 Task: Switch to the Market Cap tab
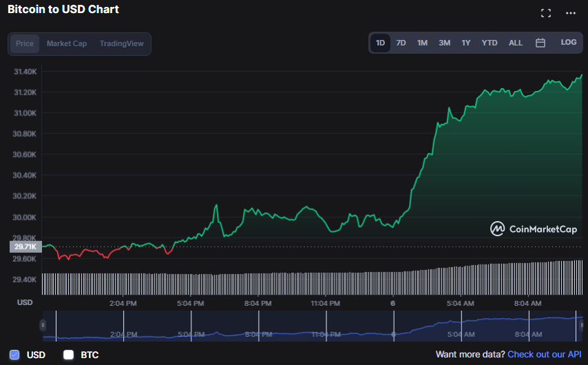coord(67,43)
